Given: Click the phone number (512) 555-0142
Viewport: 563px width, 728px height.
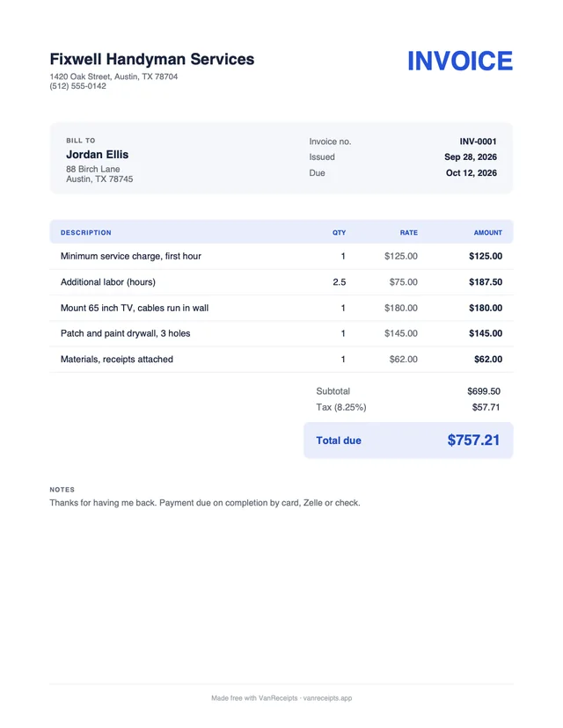Looking at the screenshot, I should (x=78, y=86).
